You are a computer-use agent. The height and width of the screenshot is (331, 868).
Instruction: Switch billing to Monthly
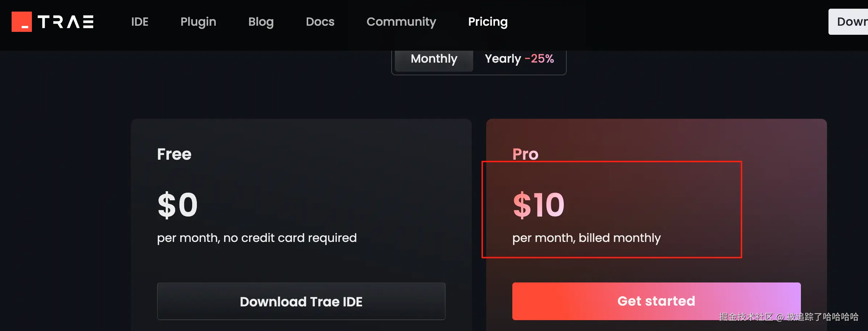pyautogui.click(x=434, y=59)
